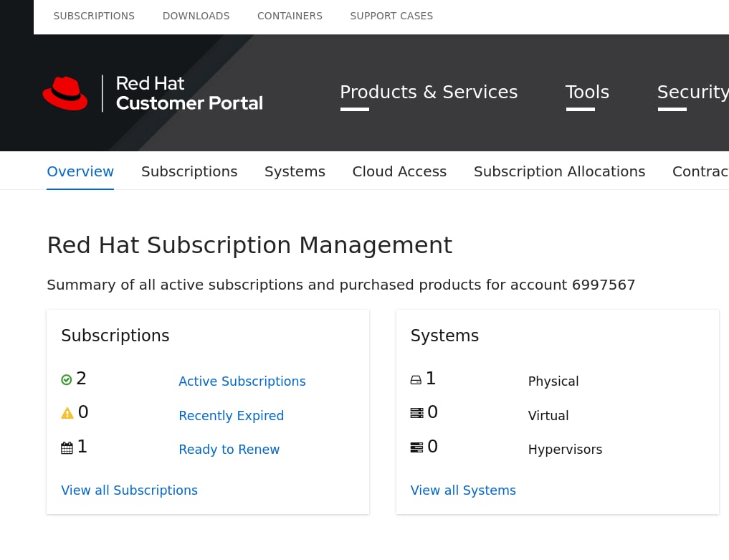Go to DOWNLOADS in the top bar
The image size is (729, 560).
click(x=196, y=16)
